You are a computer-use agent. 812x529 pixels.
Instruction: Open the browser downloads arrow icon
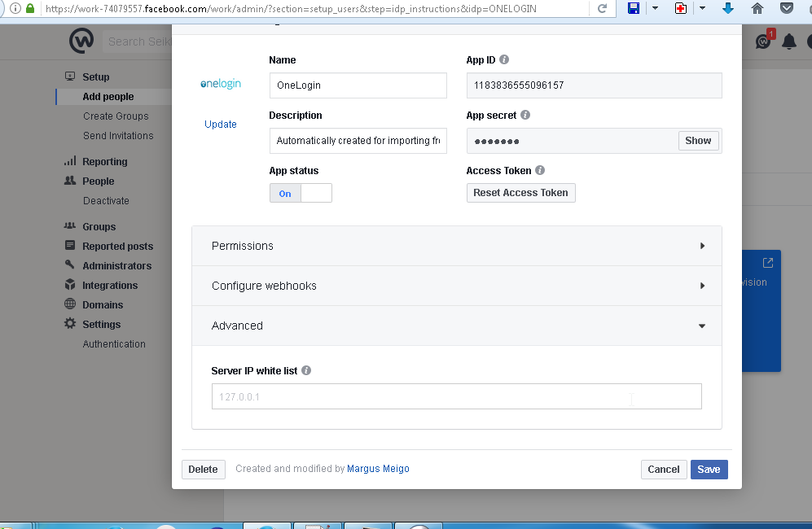pyautogui.click(x=728, y=8)
